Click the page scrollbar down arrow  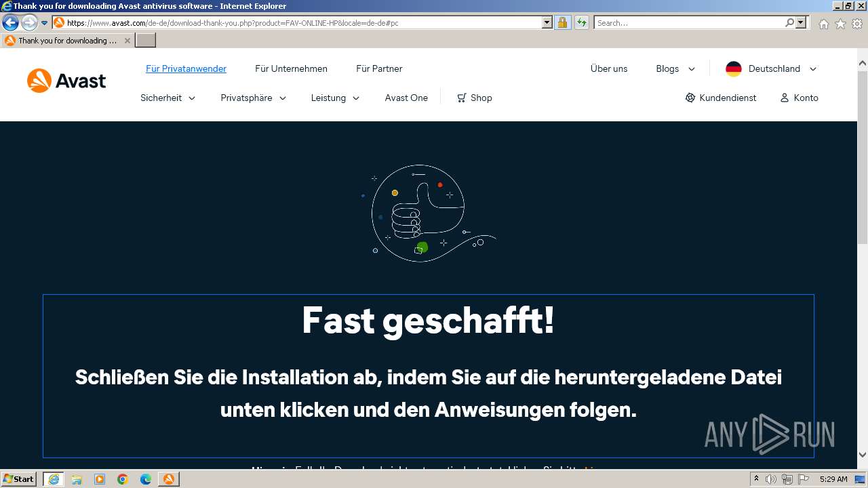[863, 455]
